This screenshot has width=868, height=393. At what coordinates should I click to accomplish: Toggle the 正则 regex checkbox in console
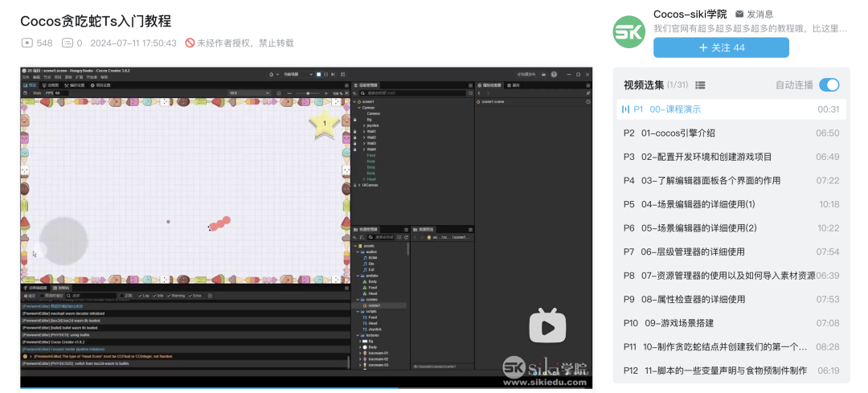[x=122, y=296]
